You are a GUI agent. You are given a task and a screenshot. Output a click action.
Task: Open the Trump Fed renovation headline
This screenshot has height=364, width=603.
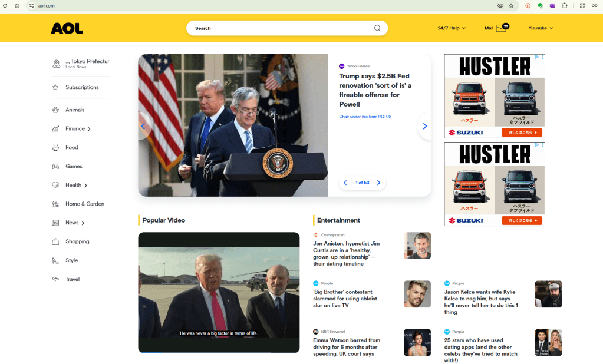[x=375, y=90]
